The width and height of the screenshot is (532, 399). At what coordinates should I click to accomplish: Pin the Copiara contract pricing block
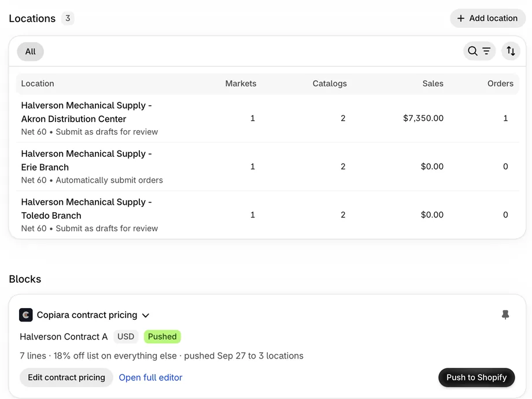coord(505,315)
